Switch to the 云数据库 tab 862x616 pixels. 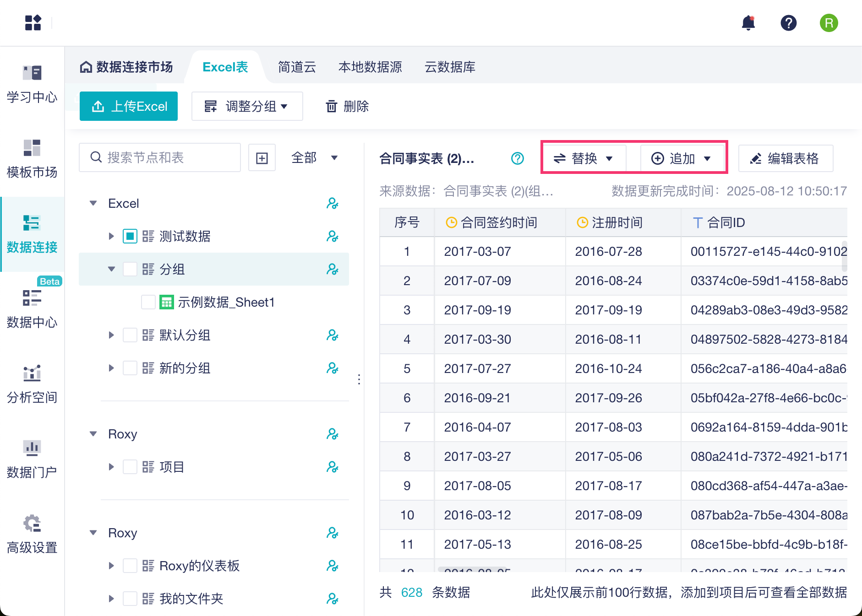click(450, 67)
